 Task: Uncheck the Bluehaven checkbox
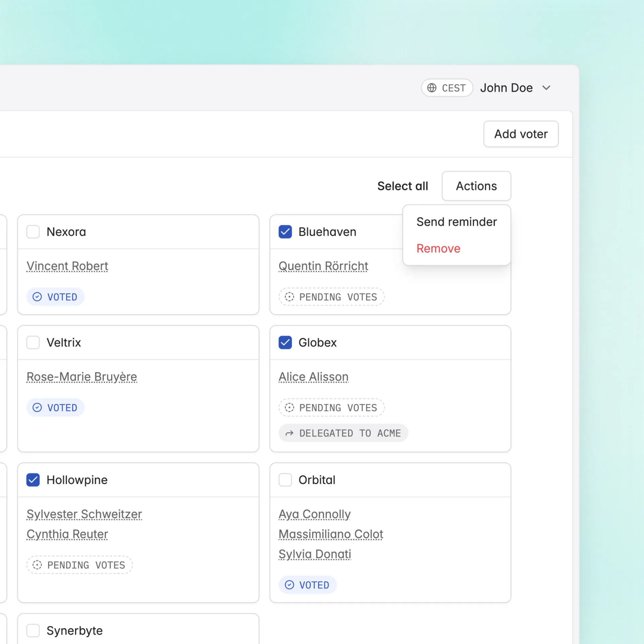click(x=285, y=232)
